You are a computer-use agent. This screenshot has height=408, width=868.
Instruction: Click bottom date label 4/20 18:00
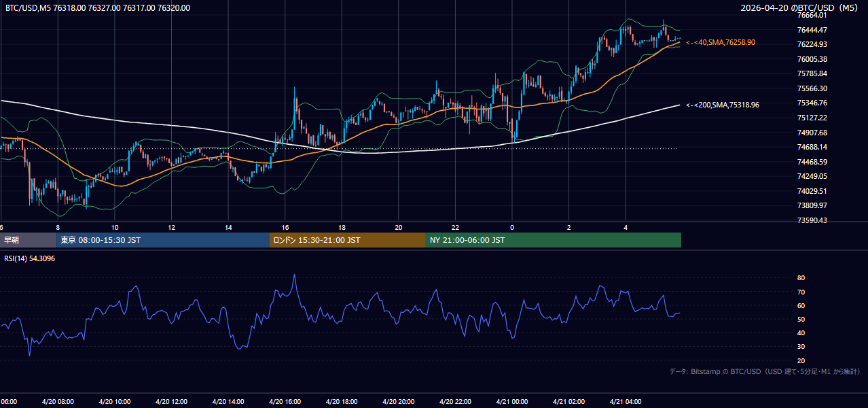click(341, 402)
